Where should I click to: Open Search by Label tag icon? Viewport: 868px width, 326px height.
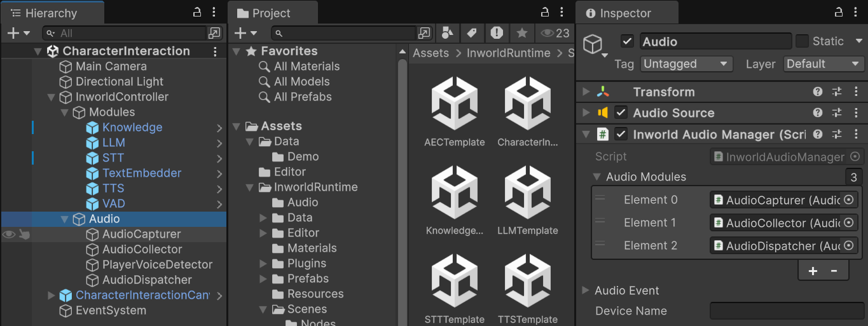coord(471,33)
